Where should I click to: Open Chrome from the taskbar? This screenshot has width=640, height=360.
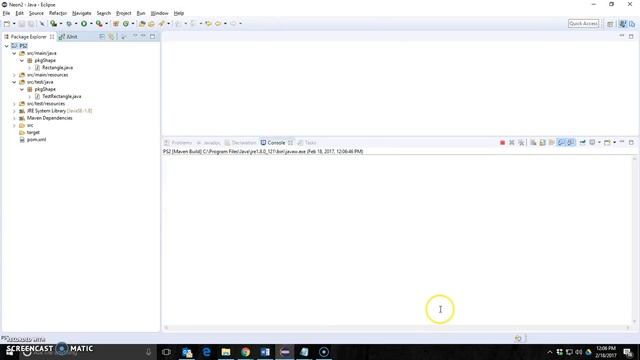click(245, 352)
